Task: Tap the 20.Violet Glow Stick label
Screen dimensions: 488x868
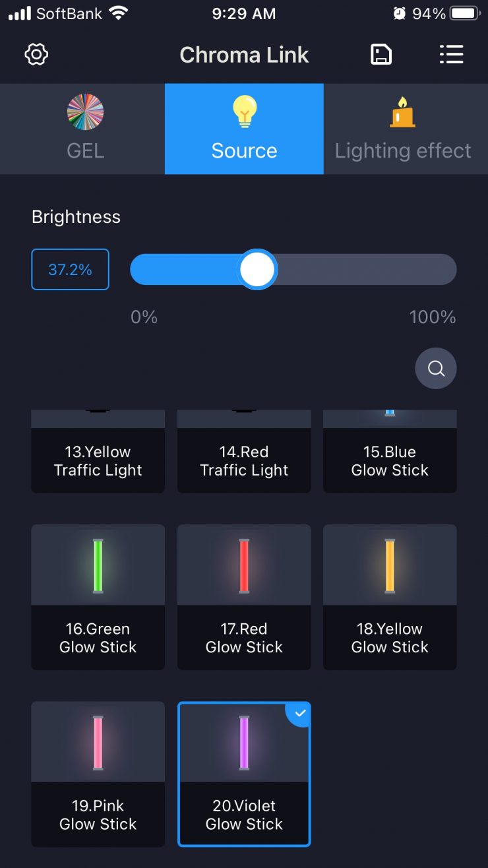Action: click(244, 815)
